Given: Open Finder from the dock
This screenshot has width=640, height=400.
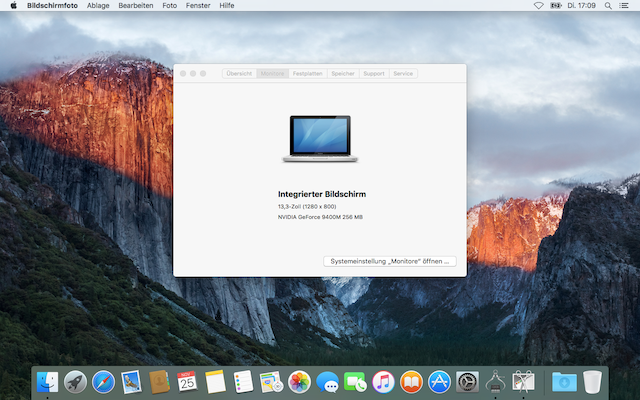Looking at the screenshot, I should (47, 381).
